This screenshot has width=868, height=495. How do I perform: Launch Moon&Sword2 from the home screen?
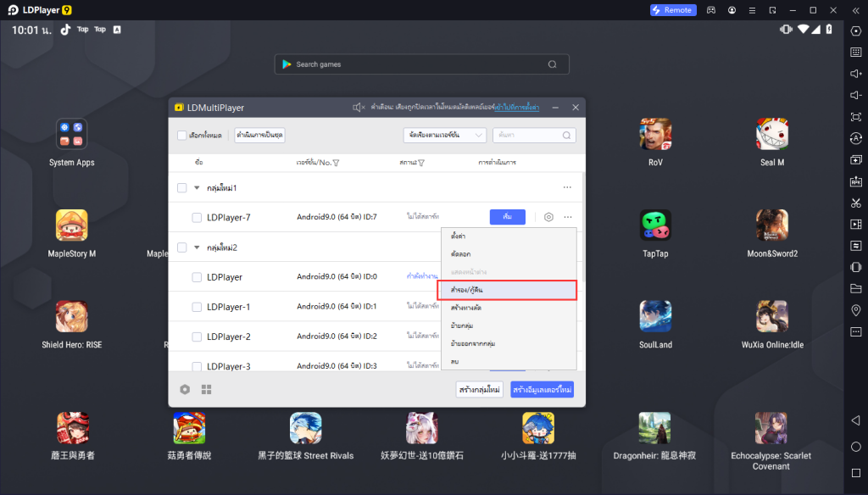(772, 225)
